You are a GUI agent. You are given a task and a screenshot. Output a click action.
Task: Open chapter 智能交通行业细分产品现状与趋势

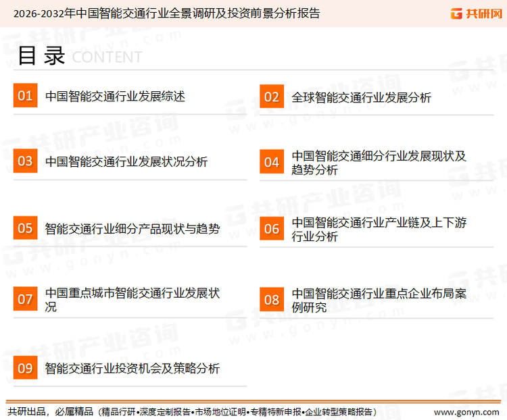coord(132,229)
